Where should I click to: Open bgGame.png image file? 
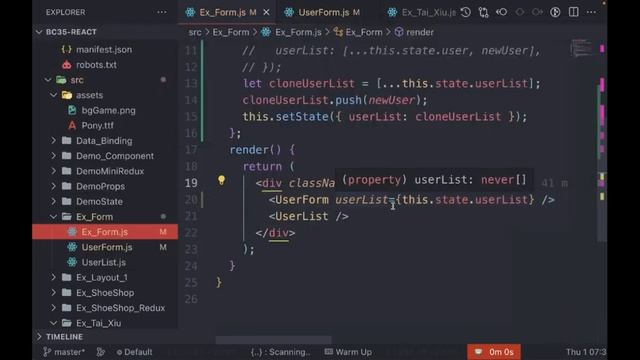click(108, 110)
